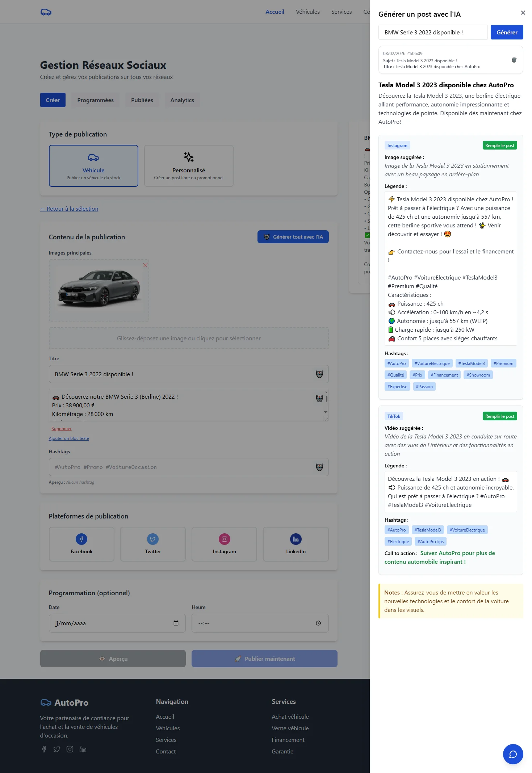532x773 pixels.
Task: Open footer Accueil navigation link
Action: point(165,717)
